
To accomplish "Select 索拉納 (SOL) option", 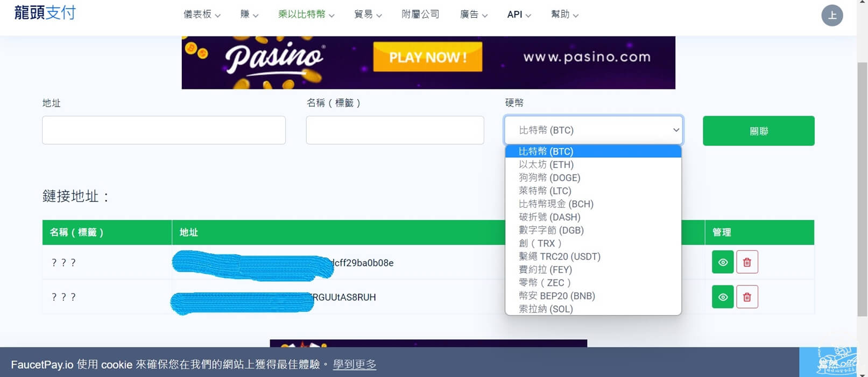I will [x=594, y=309].
